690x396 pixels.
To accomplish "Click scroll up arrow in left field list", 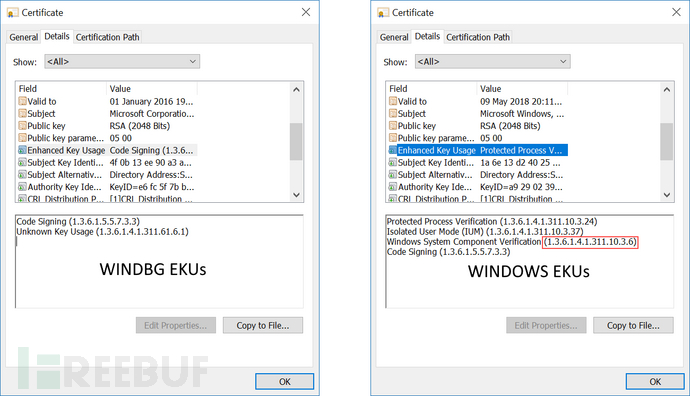I will [296, 90].
